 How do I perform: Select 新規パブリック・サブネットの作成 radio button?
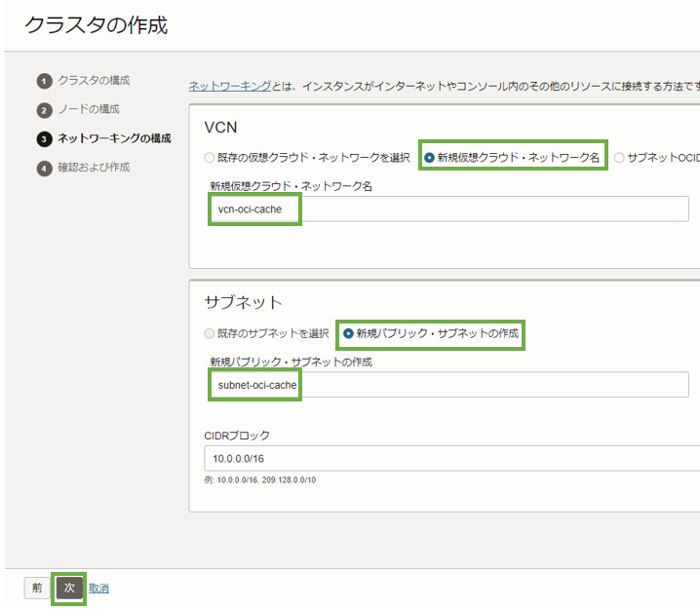pos(349,334)
